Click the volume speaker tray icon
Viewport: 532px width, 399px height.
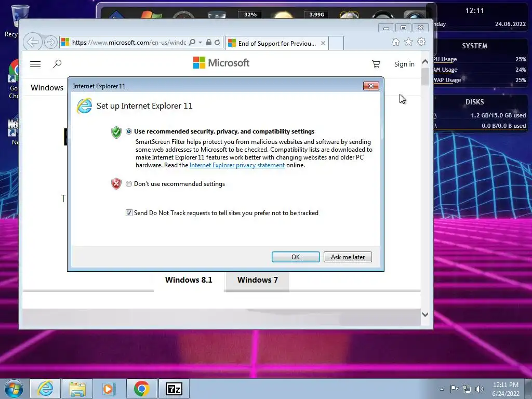(x=480, y=389)
